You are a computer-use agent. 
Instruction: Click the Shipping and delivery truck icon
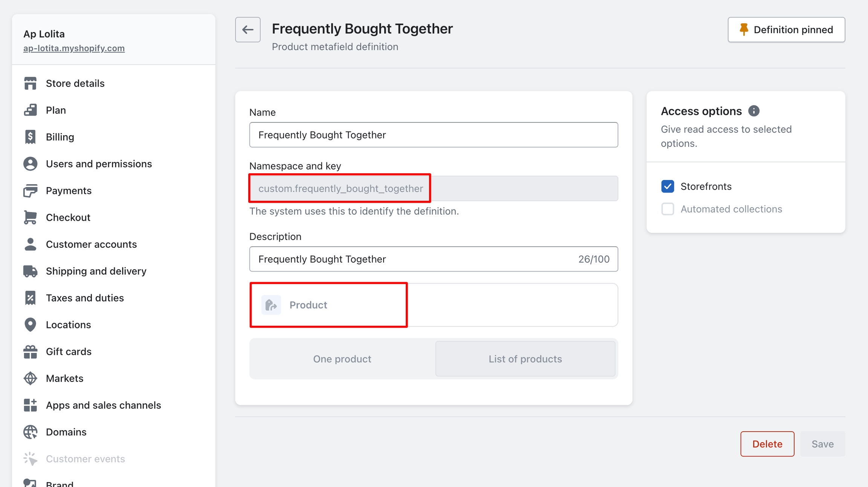click(30, 271)
